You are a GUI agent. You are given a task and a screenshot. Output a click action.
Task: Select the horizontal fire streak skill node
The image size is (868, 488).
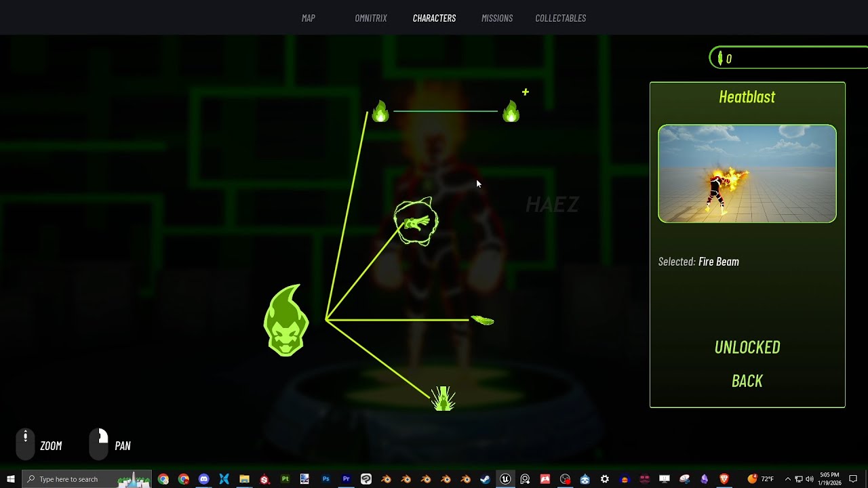[x=482, y=320]
